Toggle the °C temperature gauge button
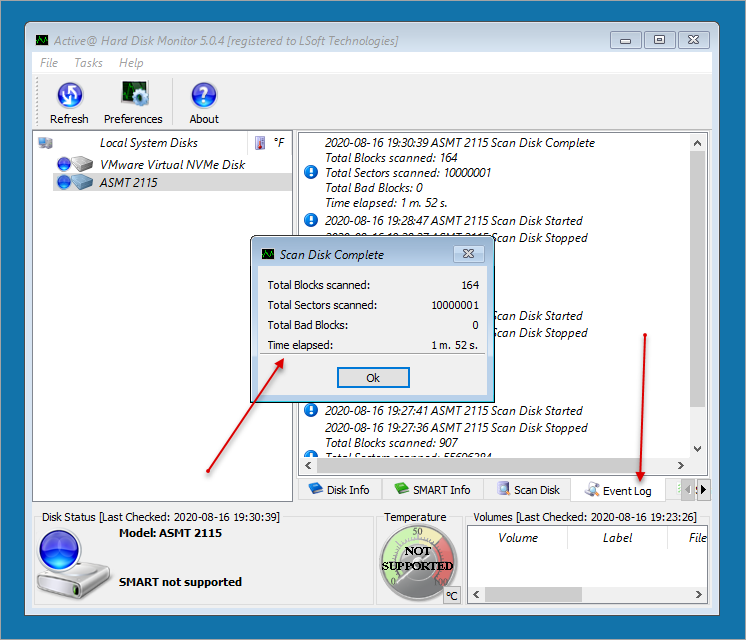The width and height of the screenshot is (746, 640). (x=452, y=595)
